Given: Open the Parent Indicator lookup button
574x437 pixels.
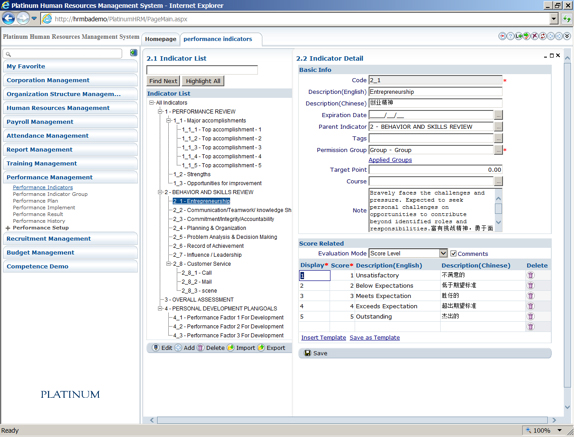Looking at the screenshot, I should [498, 127].
